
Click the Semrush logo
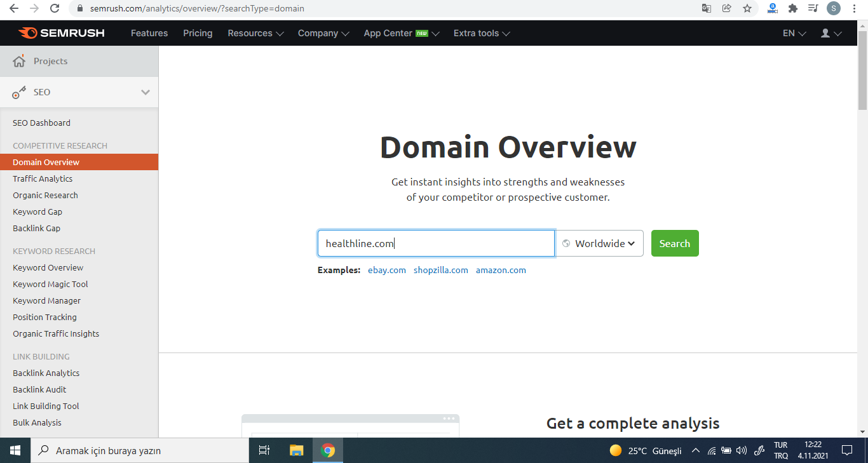[62, 33]
